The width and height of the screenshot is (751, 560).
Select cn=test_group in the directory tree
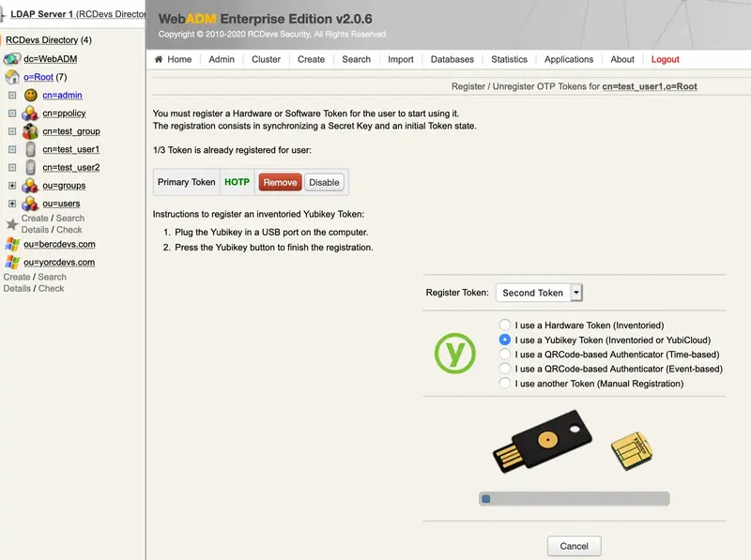(71, 131)
